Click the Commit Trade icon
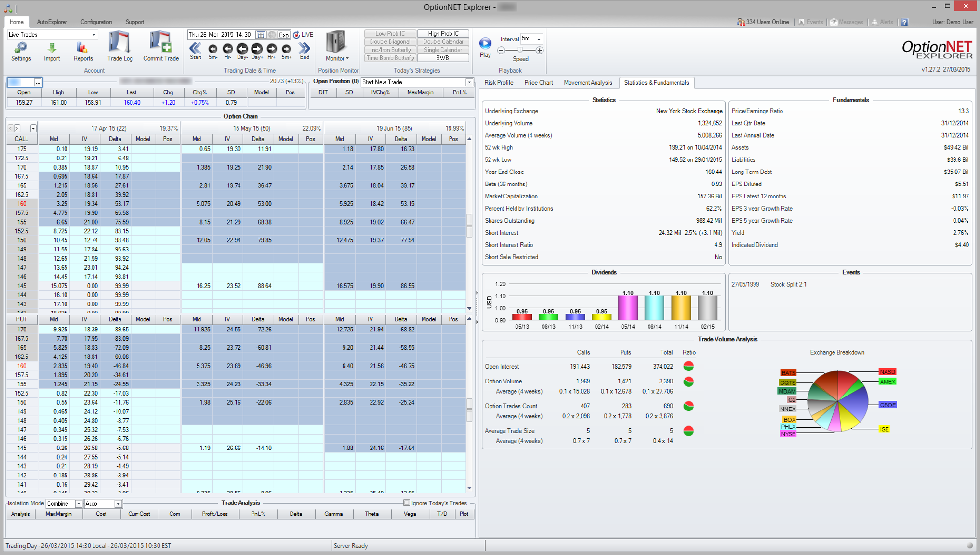 pyautogui.click(x=161, y=46)
